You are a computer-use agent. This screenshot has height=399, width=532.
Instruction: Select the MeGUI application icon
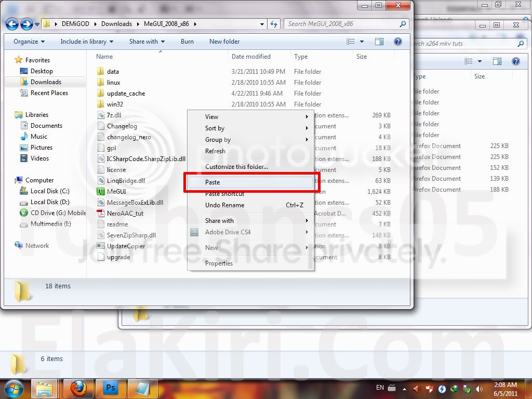[100, 191]
